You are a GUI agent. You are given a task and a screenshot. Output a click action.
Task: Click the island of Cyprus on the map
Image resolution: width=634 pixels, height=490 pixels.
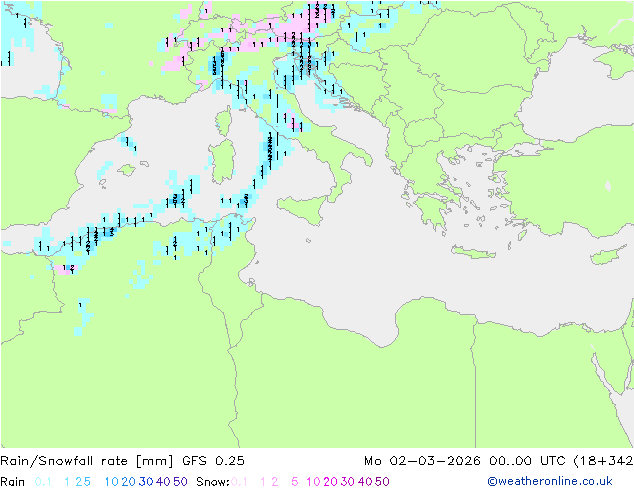tap(607, 256)
